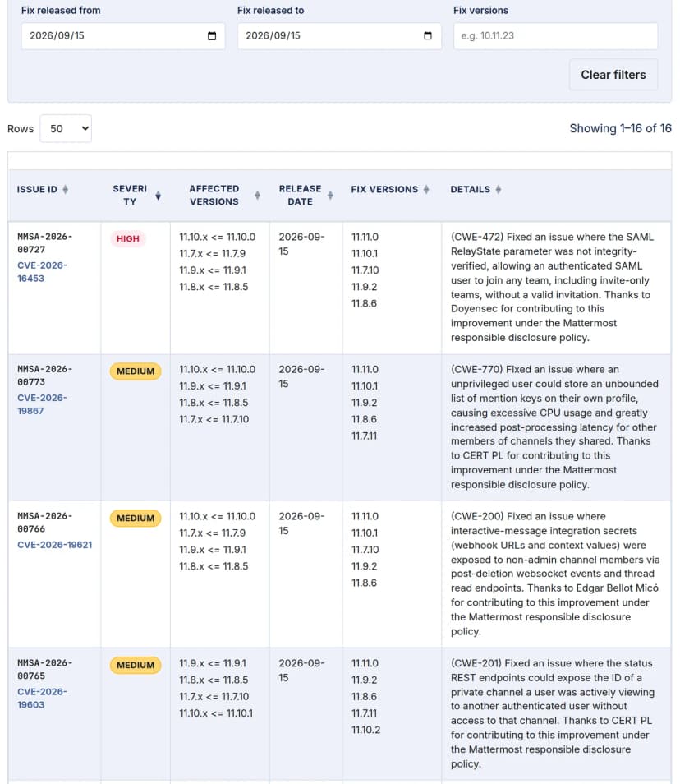Screen dimensions: 680x784
Task: Open CVE-2026-19603 link
Action: coord(42,699)
